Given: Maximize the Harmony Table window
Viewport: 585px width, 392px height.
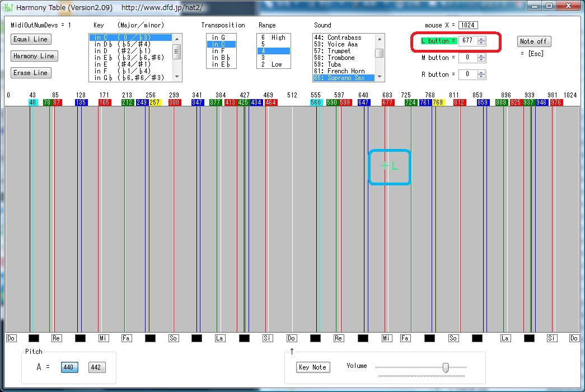Looking at the screenshot, I should [x=549, y=6].
